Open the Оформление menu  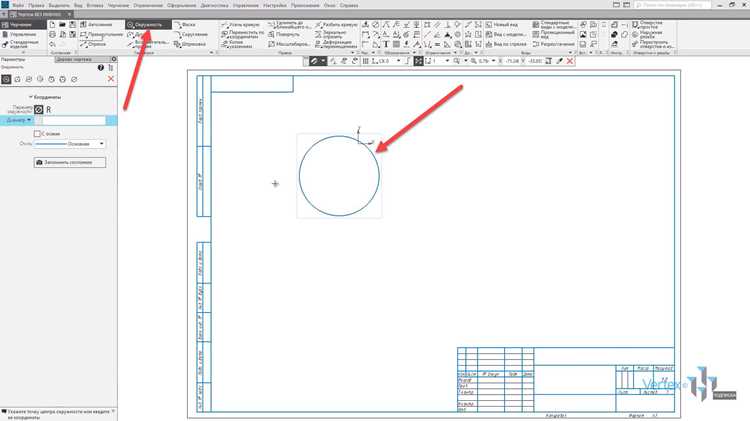coord(182,5)
